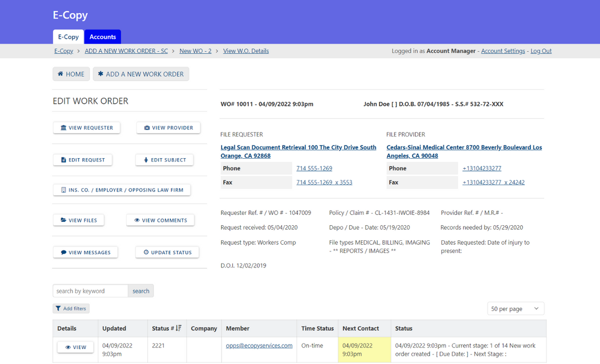Click the Request type: Workers Comp text
Viewport: 600px width, 364px height.
point(258,242)
